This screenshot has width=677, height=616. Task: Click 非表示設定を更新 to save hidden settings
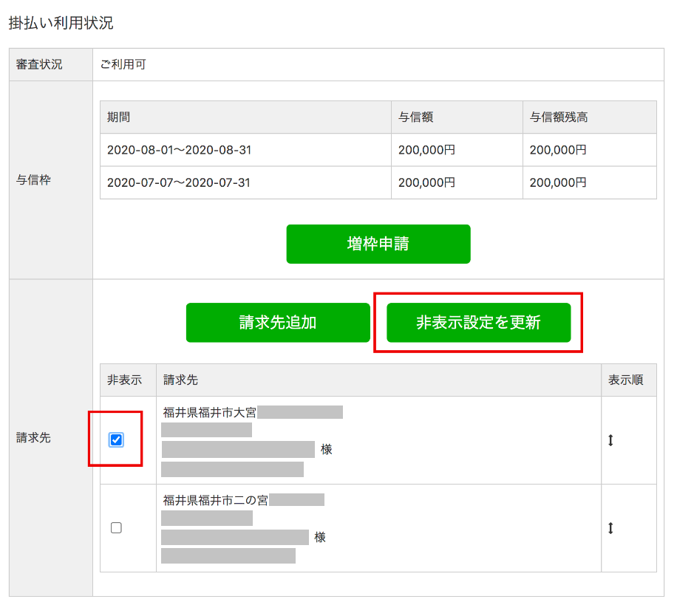coord(478,323)
